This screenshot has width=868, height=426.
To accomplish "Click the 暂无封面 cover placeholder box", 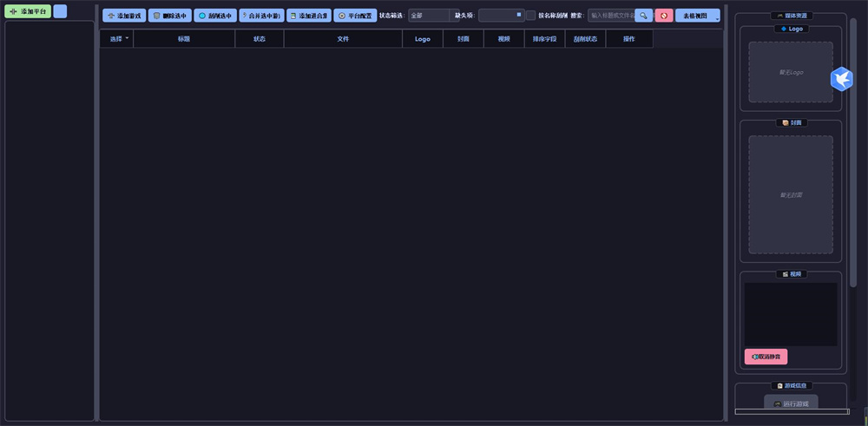I will (x=791, y=194).
